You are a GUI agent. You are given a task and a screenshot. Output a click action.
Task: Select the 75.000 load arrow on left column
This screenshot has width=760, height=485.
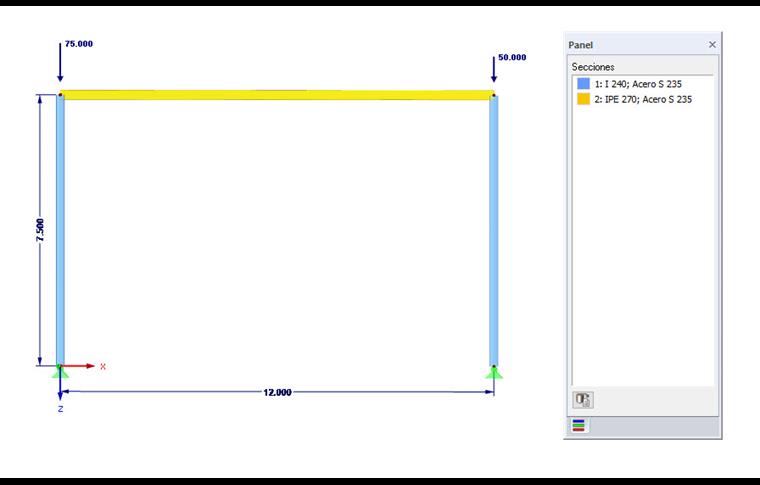coord(60,62)
